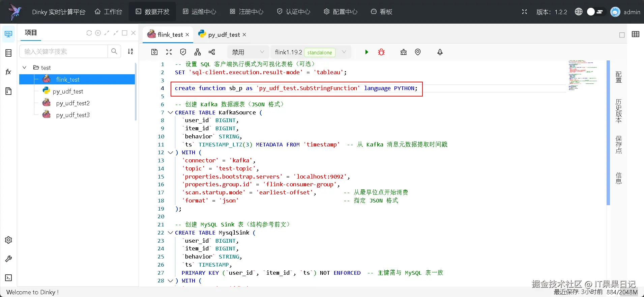Close the 项目 project panel
The image size is (644, 297).
click(133, 33)
